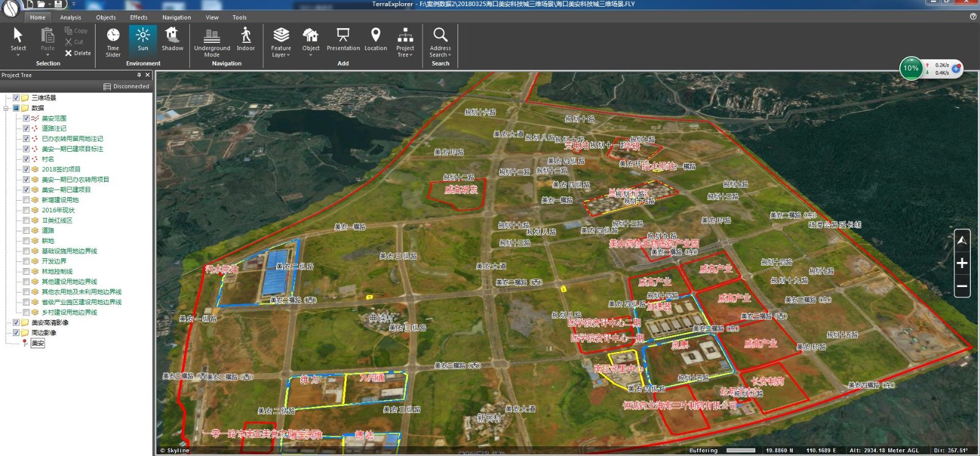Open the Paste dropdown arrow
Screen dimensions: 980x456
tap(47, 55)
